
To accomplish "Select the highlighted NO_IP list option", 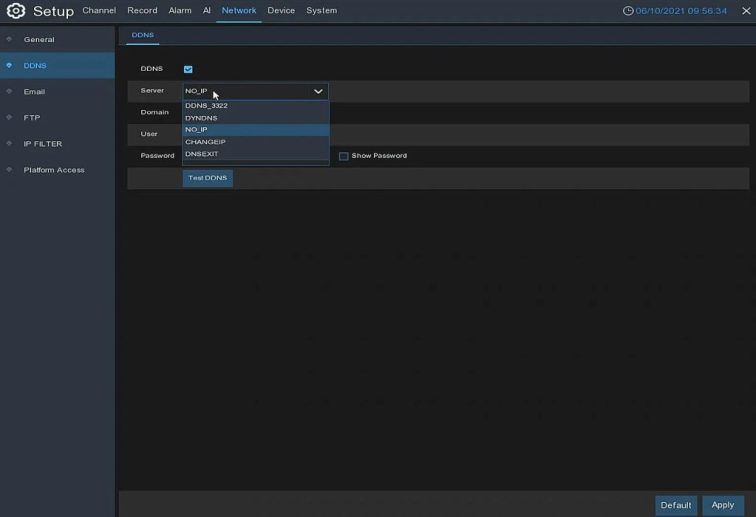I will 256,130.
